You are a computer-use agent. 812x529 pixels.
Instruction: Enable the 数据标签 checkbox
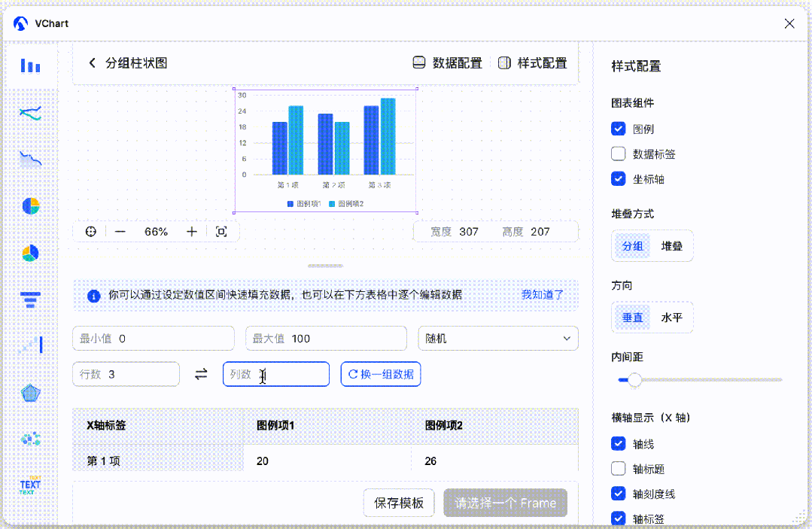click(619, 154)
